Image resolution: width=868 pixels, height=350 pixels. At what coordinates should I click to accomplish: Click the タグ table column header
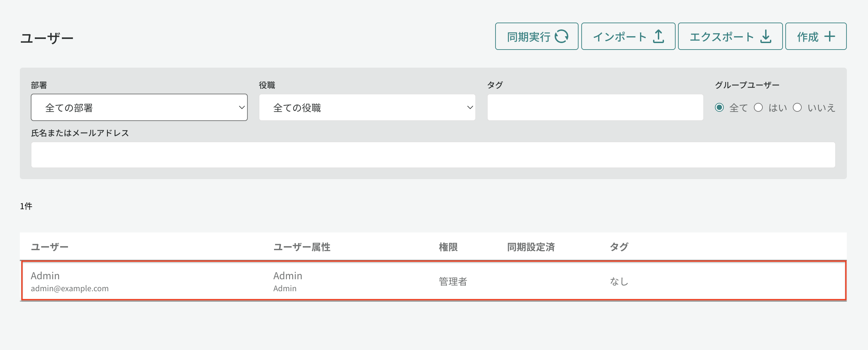pyautogui.click(x=619, y=247)
